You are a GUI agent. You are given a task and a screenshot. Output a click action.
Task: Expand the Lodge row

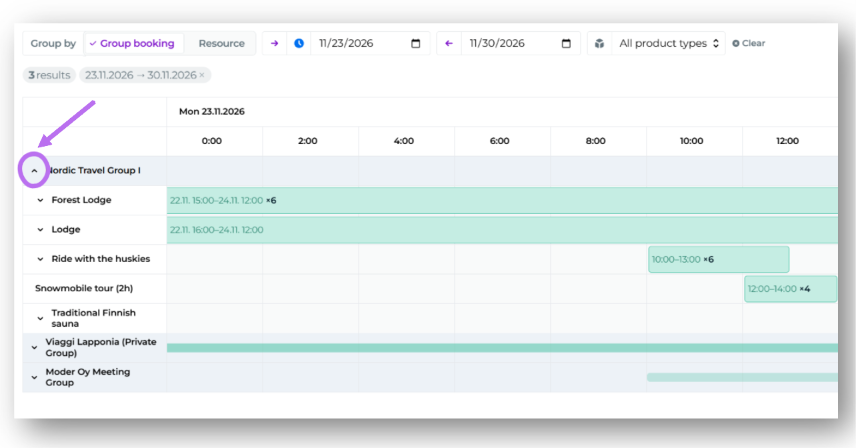[40, 230]
